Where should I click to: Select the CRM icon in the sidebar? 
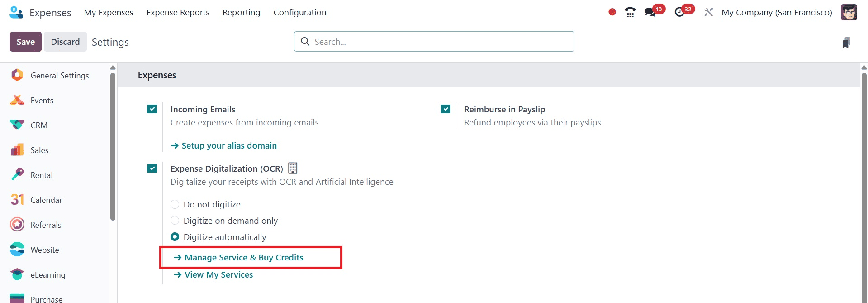coord(16,125)
